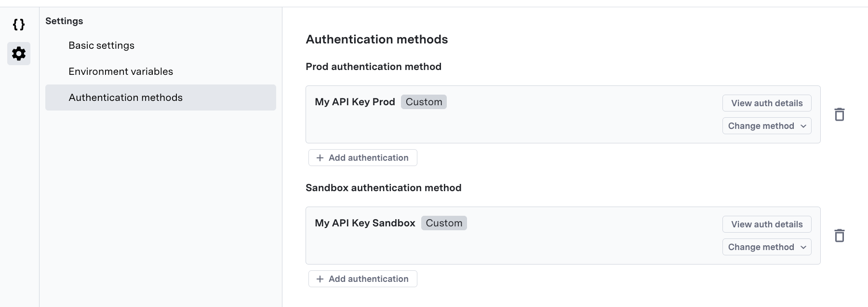Click the Custom badge on Prod key
The width and height of the screenshot is (868, 307).
pos(424,102)
